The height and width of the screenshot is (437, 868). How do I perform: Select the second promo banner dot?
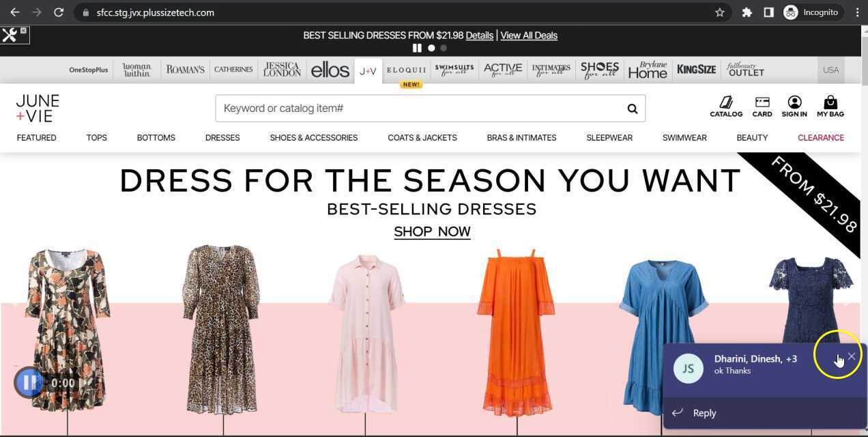point(444,48)
